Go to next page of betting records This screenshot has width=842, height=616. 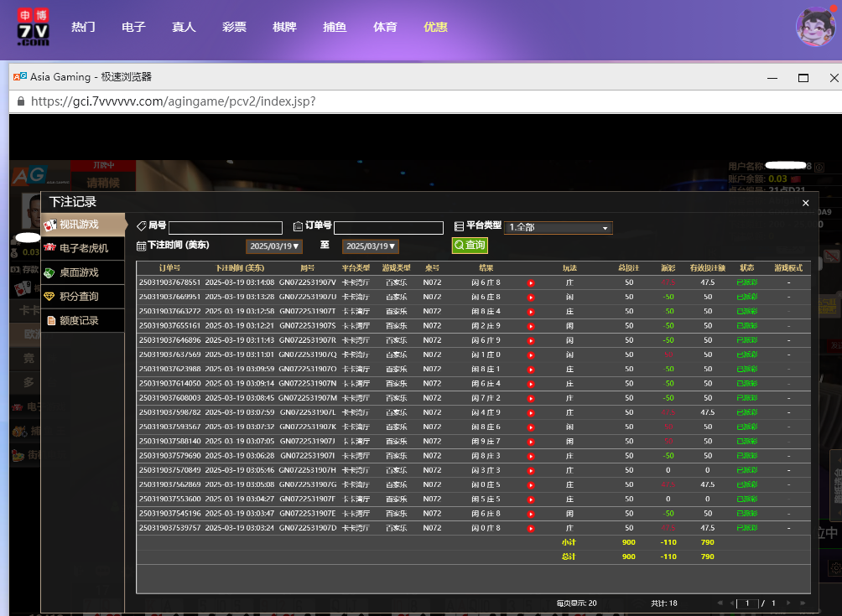(x=789, y=603)
